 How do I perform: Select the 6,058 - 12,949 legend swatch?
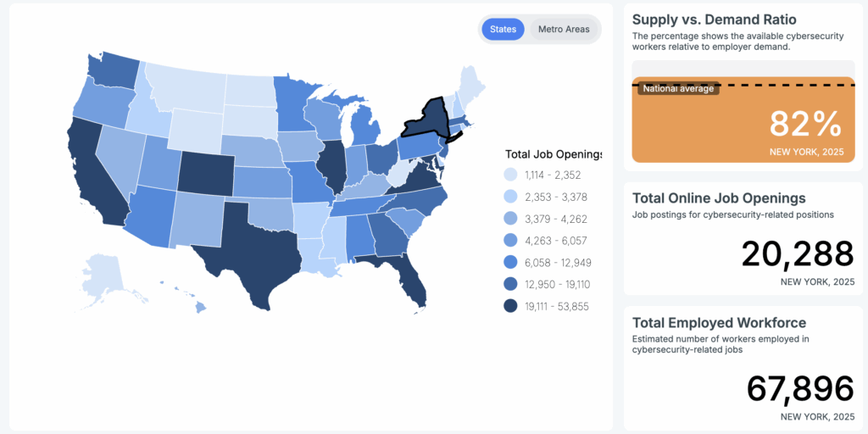[x=510, y=263]
